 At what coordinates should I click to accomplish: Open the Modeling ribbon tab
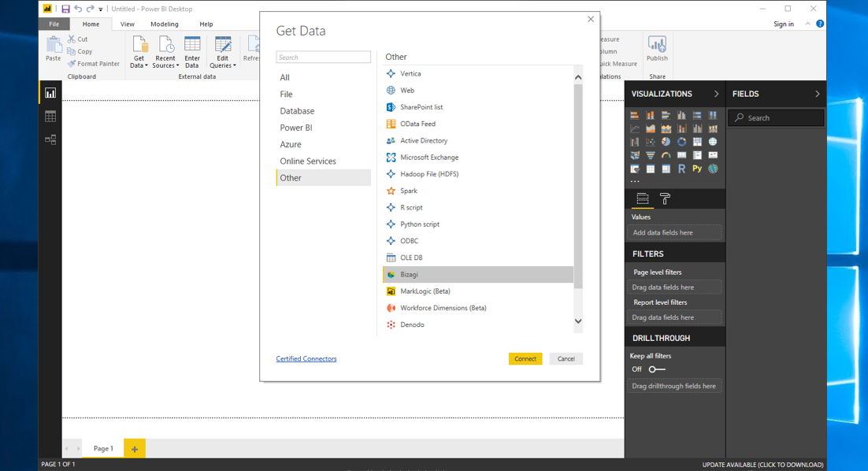165,24
